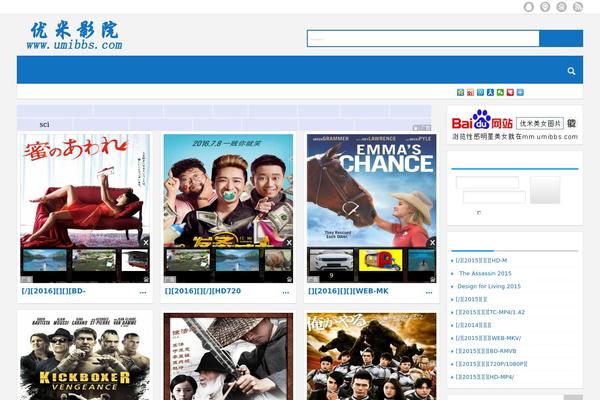Image resolution: width=600 pixels, height=400 pixels.
Task: Click the third round icon beside the RSS icon
Action: pyautogui.click(x=561, y=7)
